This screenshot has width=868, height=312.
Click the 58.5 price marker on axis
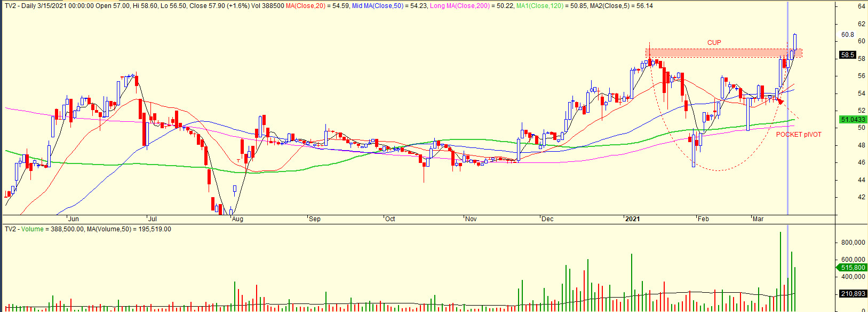point(848,55)
